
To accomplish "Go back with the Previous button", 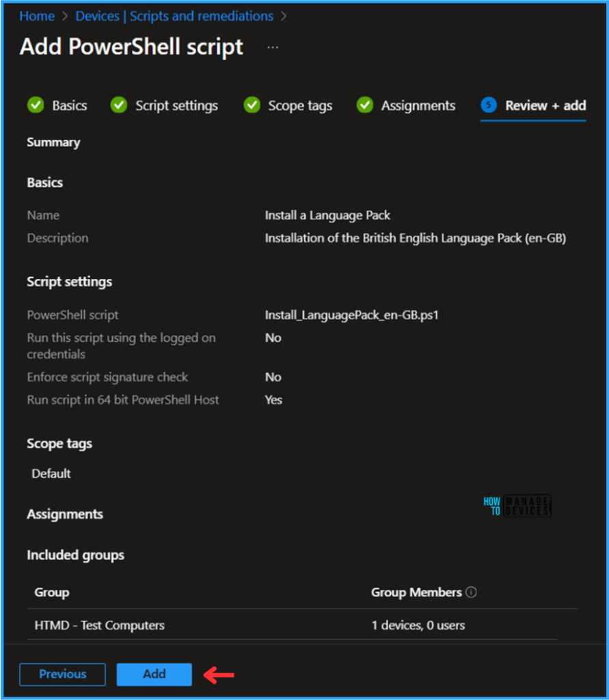I will (62, 674).
